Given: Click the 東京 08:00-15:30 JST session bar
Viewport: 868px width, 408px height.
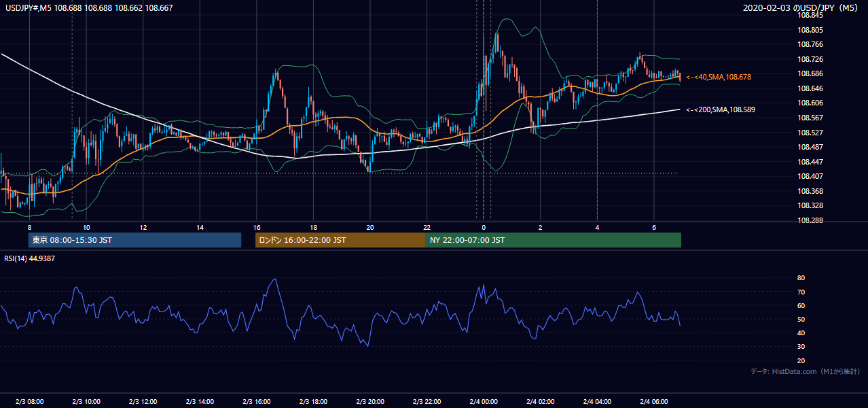Looking at the screenshot, I should pos(134,240).
